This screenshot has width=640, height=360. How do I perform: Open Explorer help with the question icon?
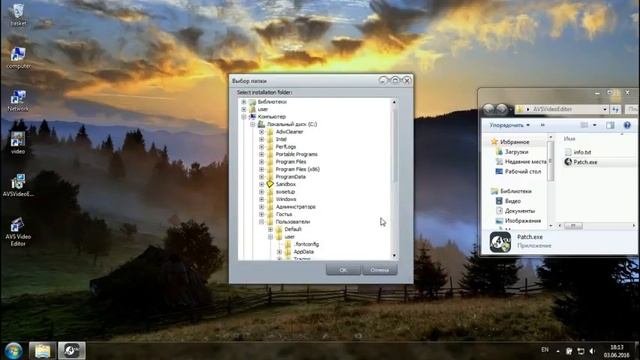coord(627,125)
